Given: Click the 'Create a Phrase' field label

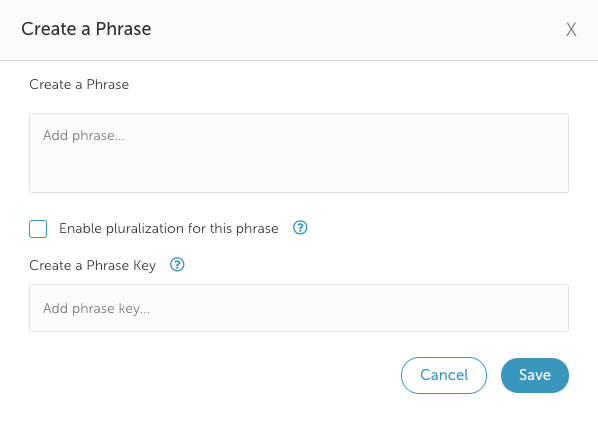Looking at the screenshot, I should (79, 84).
